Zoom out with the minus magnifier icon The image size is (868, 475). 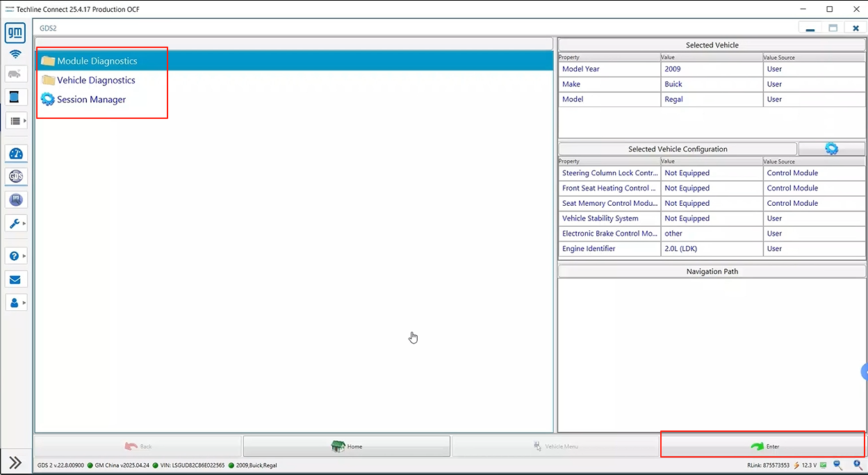pyautogui.click(x=838, y=465)
